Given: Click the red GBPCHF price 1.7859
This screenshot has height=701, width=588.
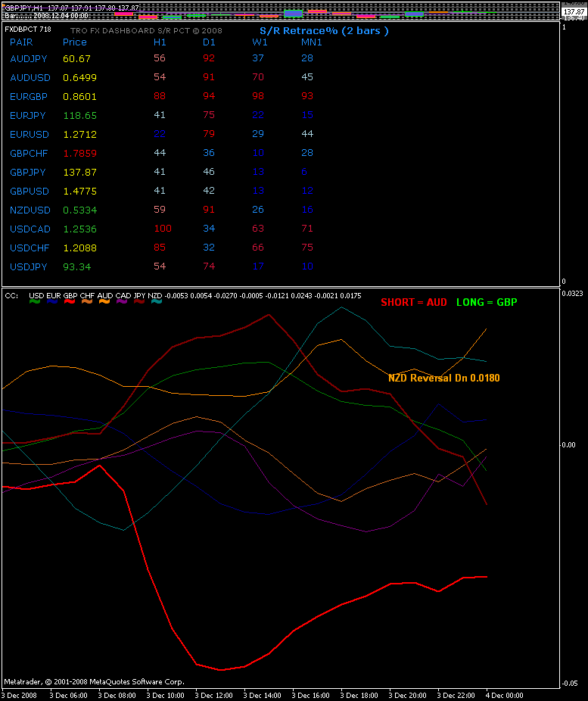Looking at the screenshot, I should point(80,154).
